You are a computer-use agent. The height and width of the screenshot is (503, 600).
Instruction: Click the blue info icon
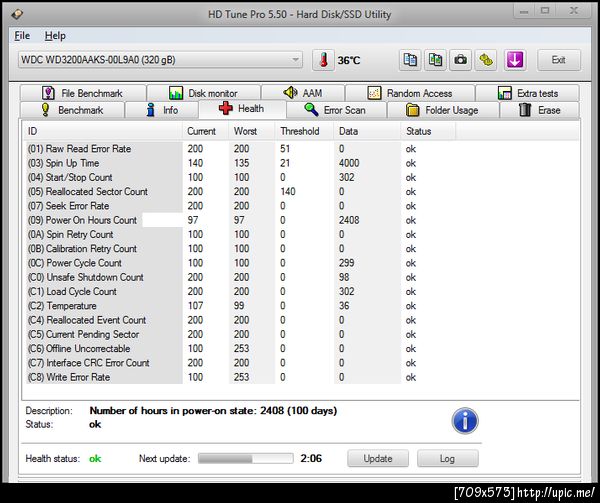point(465,421)
